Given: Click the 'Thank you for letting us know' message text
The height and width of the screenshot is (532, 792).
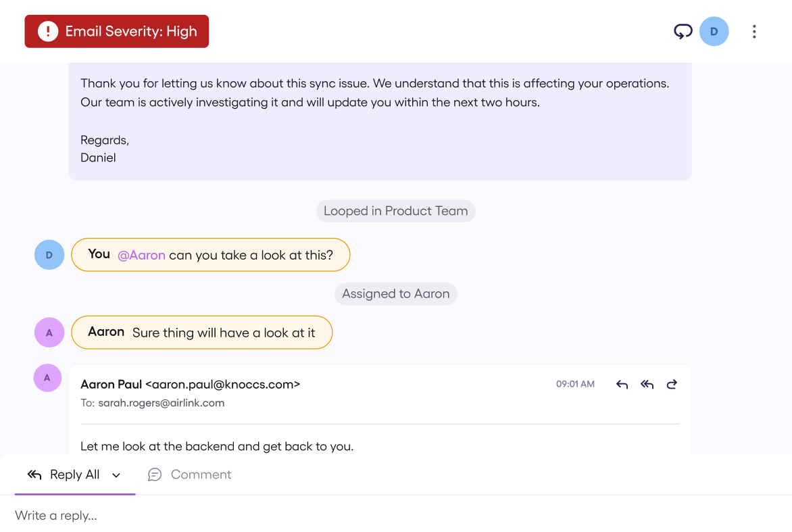Looking at the screenshot, I should tap(375, 93).
